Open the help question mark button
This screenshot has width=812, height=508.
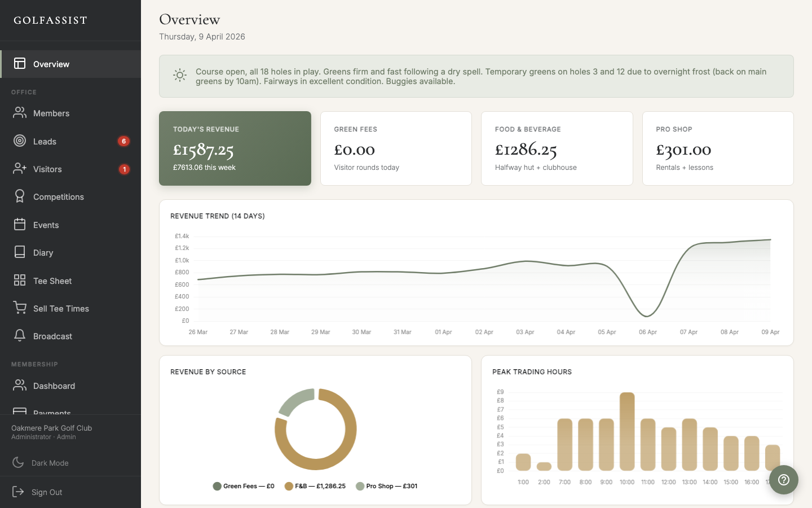[x=783, y=480]
